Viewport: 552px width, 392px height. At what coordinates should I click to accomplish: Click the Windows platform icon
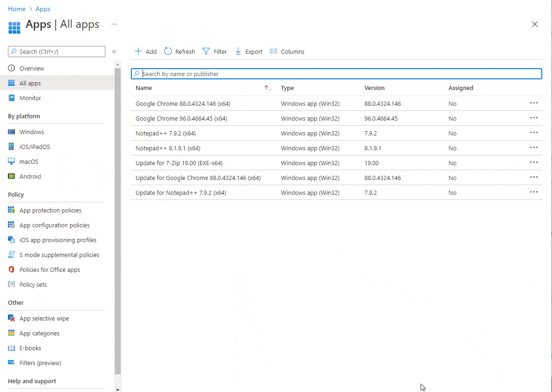pos(11,132)
